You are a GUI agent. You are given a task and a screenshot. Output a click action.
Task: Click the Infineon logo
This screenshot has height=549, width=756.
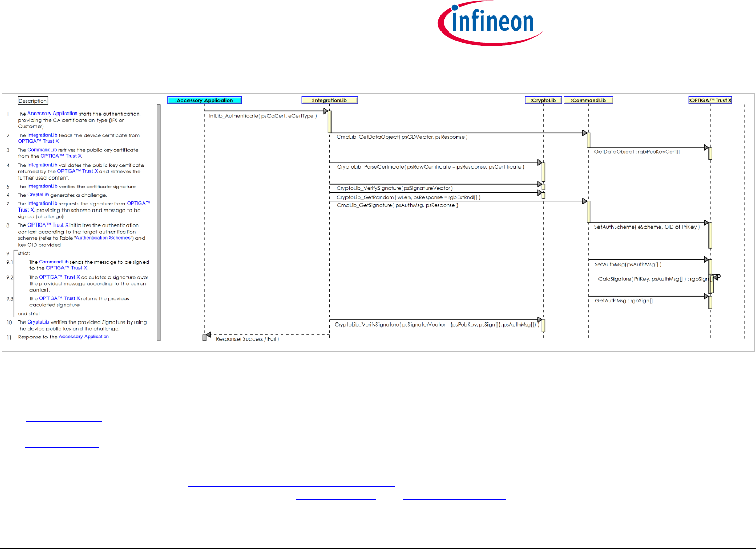tap(490, 23)
